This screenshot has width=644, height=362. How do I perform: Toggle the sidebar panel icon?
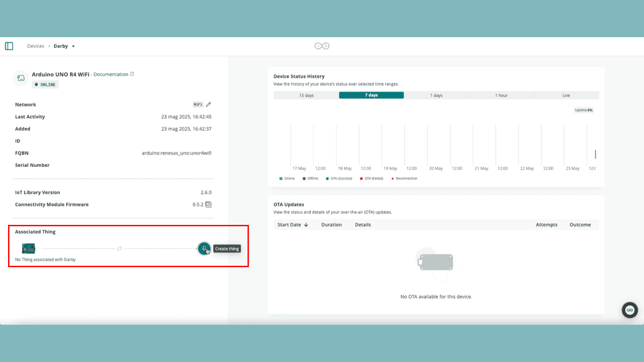coord(9,46)
